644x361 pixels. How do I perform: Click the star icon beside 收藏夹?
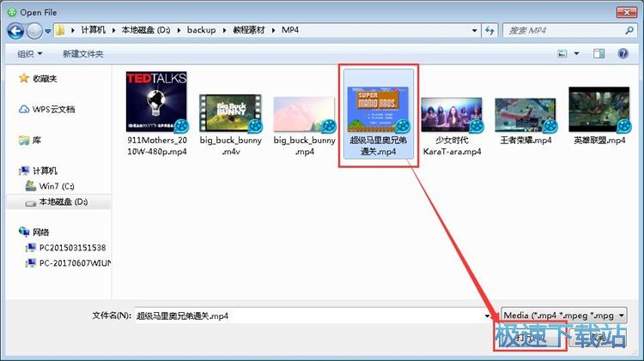[24, 78]
